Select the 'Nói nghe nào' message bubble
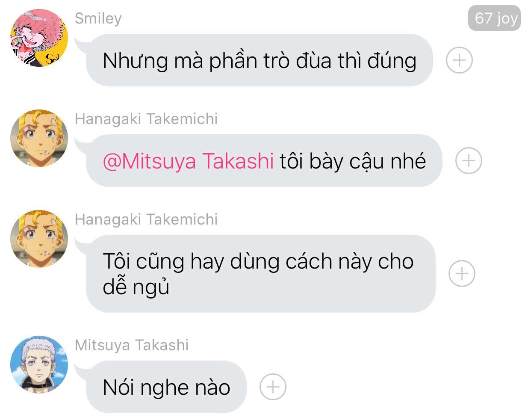 click(166, 387)
